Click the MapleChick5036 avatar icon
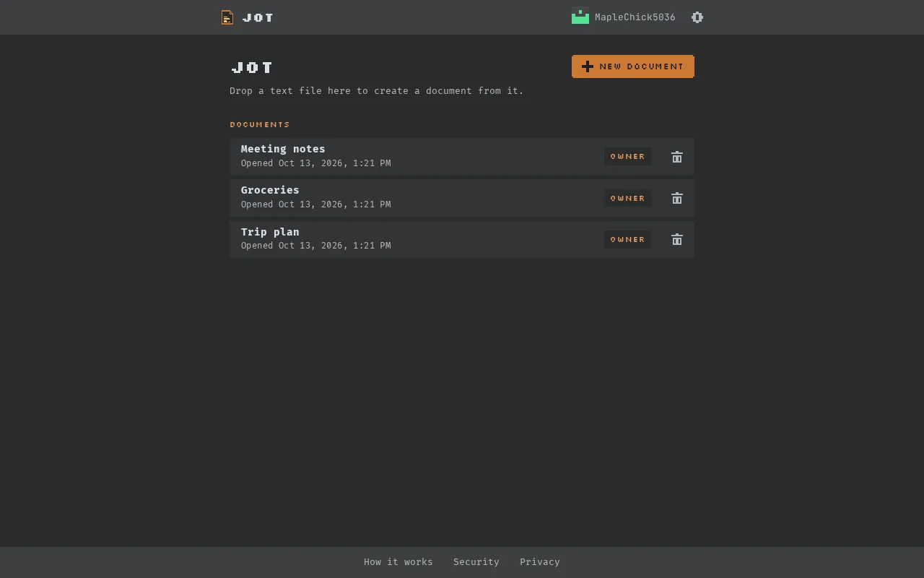924x578 pixels. pyautogui.click(x=580, y=16)
